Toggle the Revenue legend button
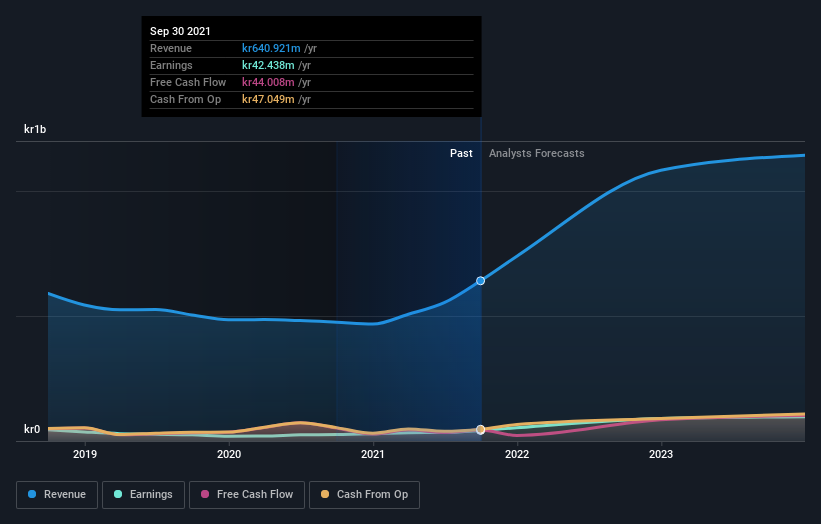Screen dimensions: 821x524 [57, 495]
